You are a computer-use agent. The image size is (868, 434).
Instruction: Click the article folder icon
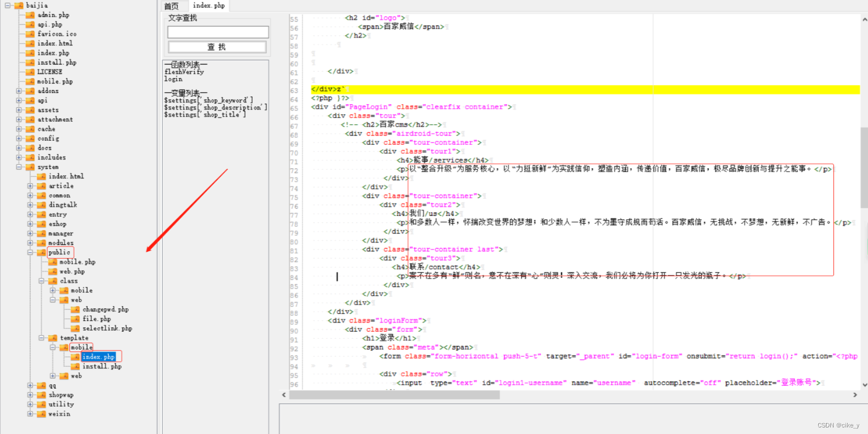(41, 186)
